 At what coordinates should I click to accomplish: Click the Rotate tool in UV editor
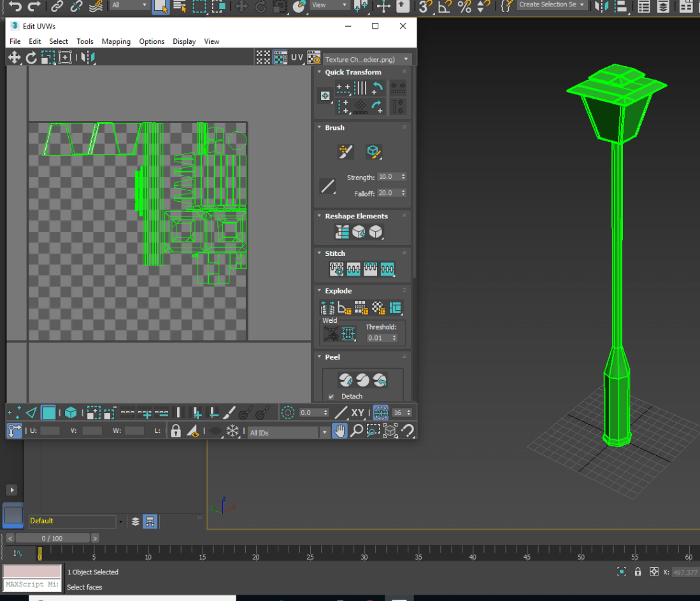(x=31, y=58)
